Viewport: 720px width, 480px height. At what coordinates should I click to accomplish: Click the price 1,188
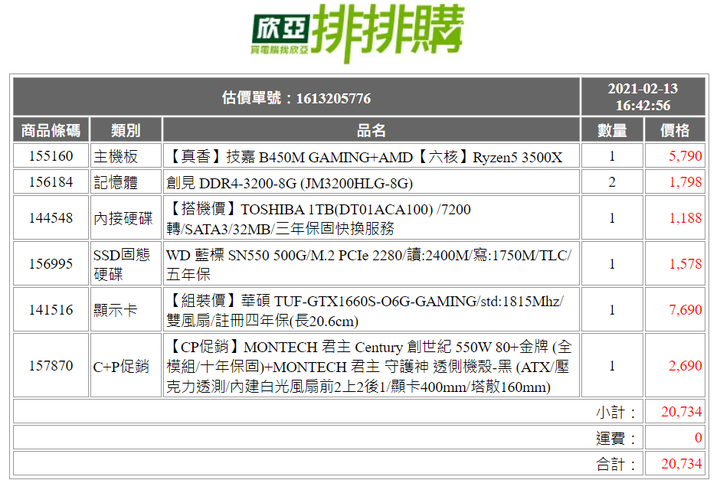[675, 218]
